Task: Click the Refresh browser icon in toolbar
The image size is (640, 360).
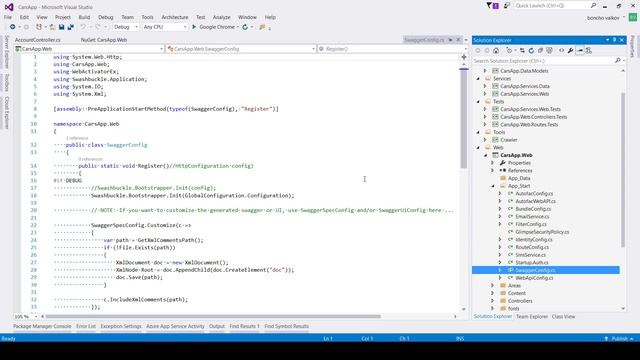Action: [245, 27]
